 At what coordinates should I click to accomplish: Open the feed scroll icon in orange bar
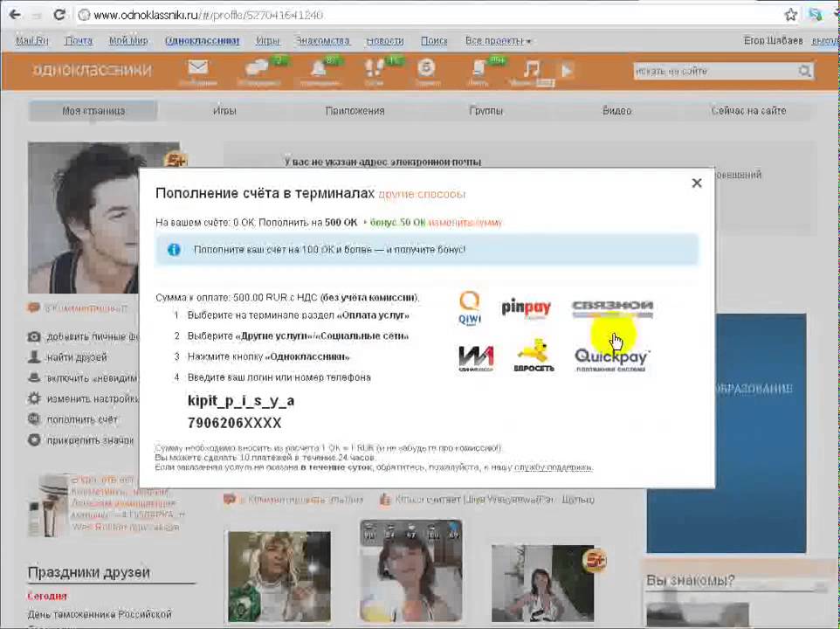479,68
